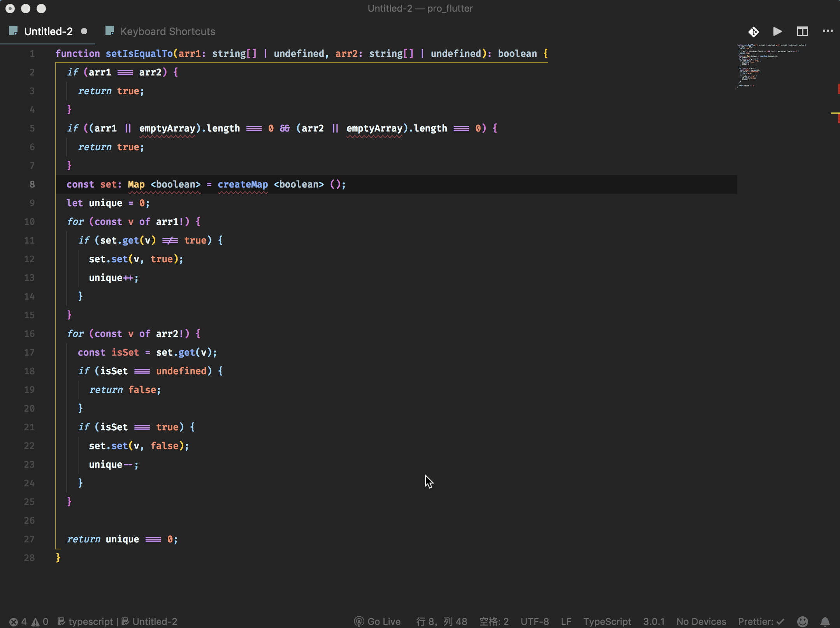840x628 pixels.
Task: Close Untitled-2 via the unsaved dot
Action: 84,32
